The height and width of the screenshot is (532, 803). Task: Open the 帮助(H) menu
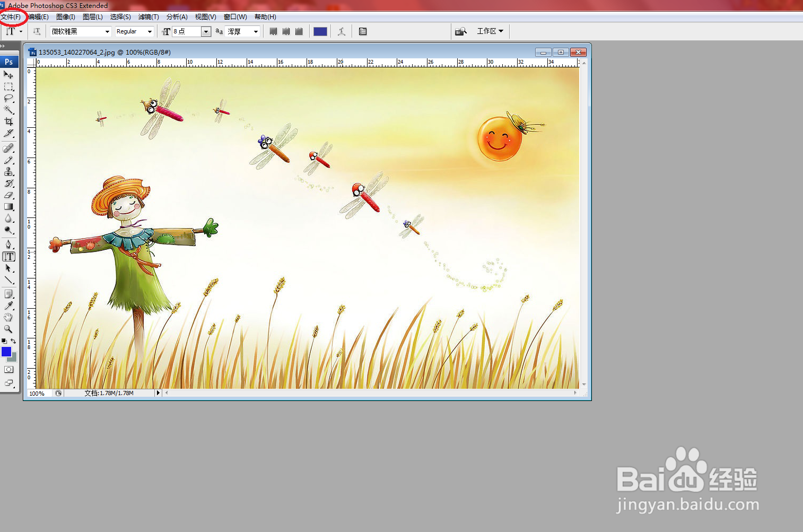[x=265, y=17]
